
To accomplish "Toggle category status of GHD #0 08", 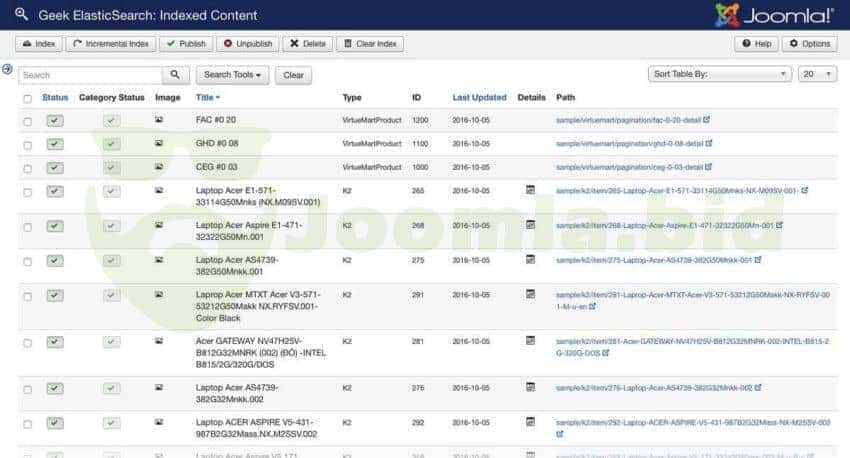I will 112,144.
